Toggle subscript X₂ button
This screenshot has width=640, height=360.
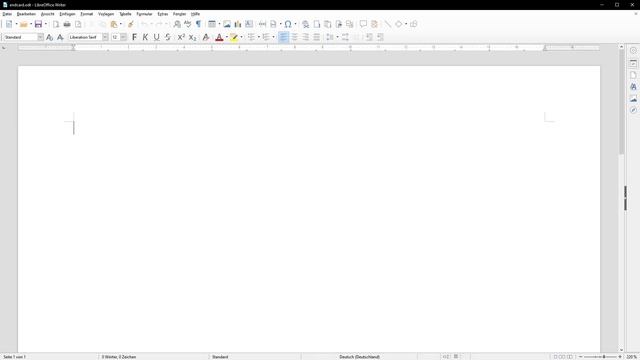tap(192, 37)
